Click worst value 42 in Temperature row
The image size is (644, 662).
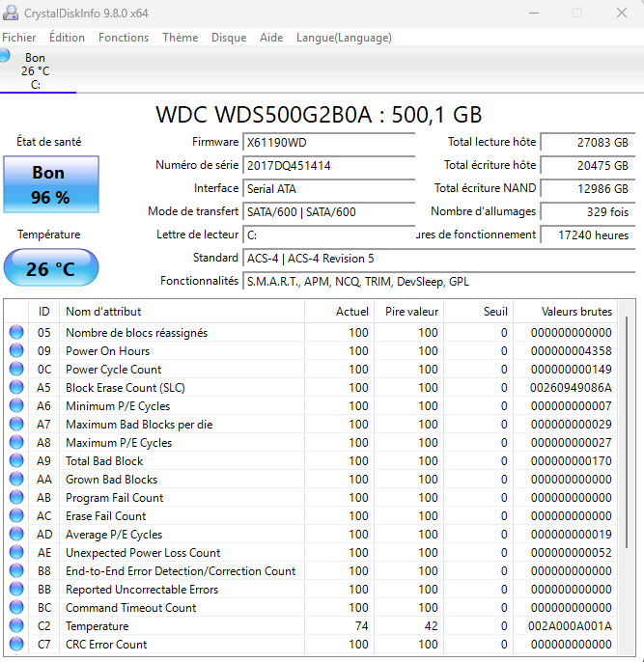coord(431,626)
